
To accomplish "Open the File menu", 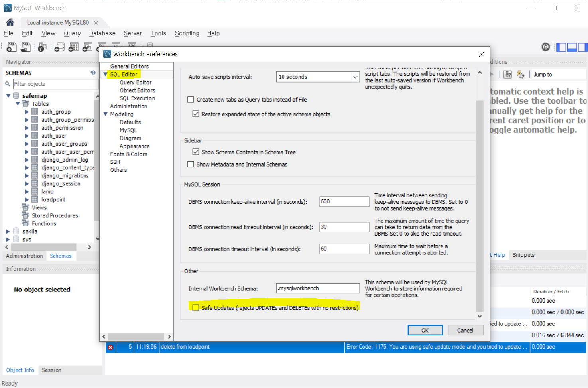I will coord(8,33).
